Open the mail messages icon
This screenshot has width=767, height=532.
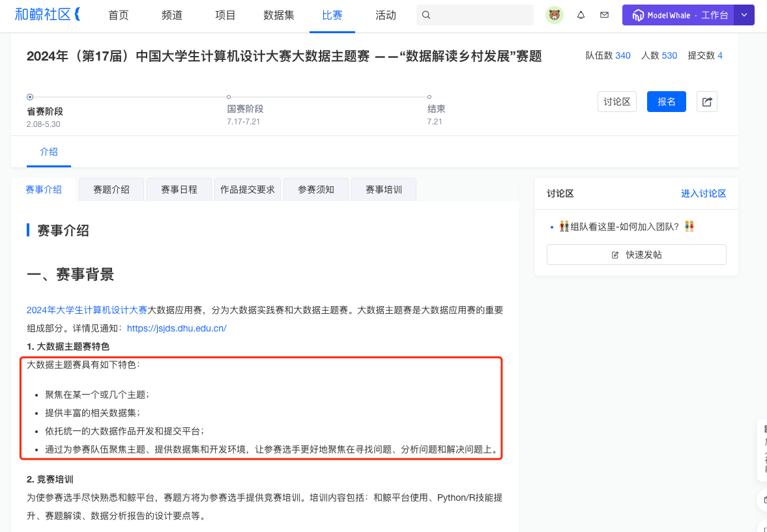604,15
